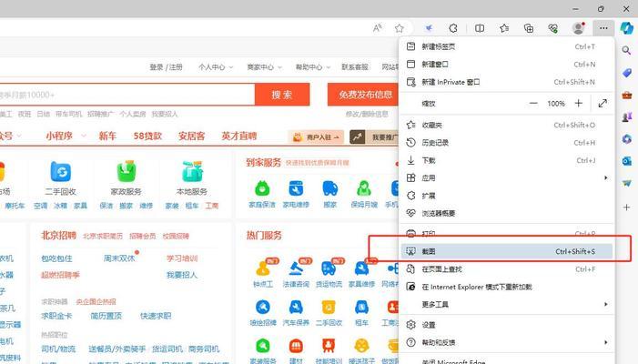Open the 58贷款 navigation link
Screen dimensions: 638x364
click(x=147, y=136)
